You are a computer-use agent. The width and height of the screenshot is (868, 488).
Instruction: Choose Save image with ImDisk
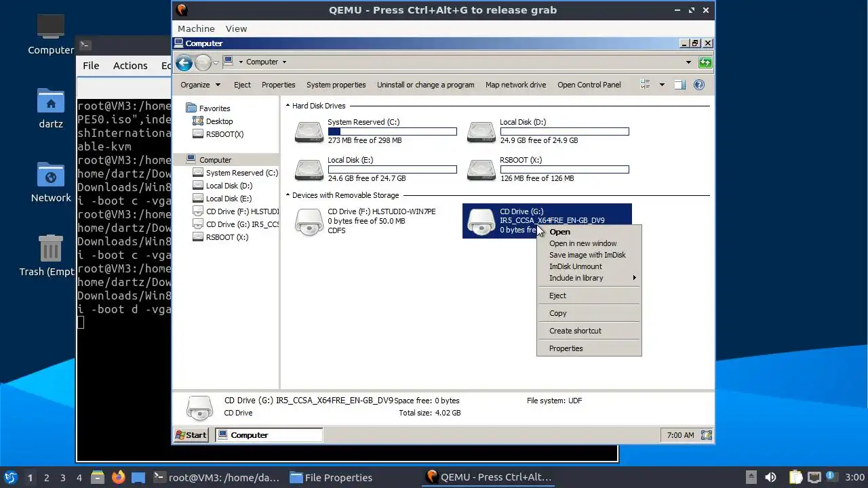(x=589, y=255)
